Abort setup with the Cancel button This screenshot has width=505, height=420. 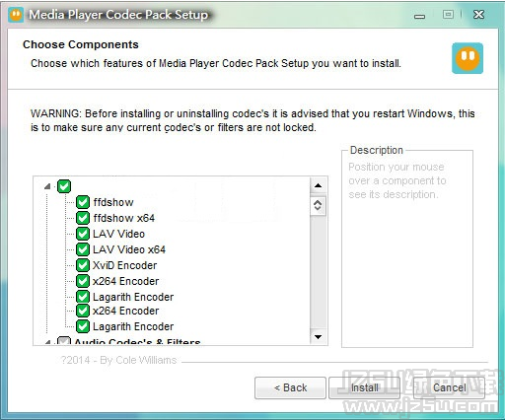pyautogui.click(x=449, y=387)
